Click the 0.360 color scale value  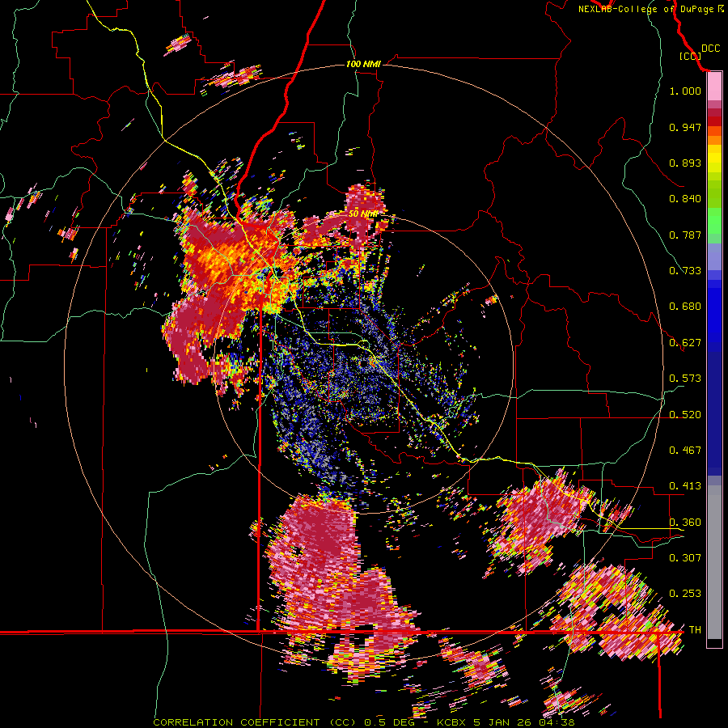[685, 523]
